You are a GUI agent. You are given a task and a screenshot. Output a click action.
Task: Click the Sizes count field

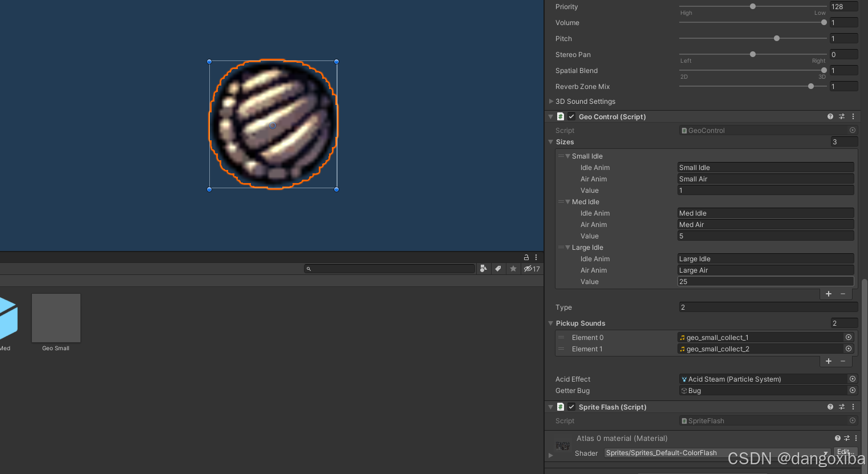845,141
